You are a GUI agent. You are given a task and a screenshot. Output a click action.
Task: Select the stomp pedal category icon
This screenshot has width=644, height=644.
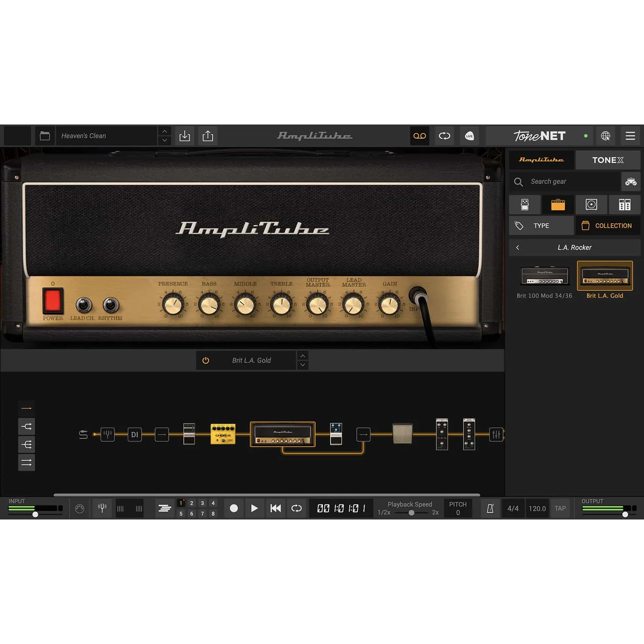pyautogui.click(x=525, y=205)
